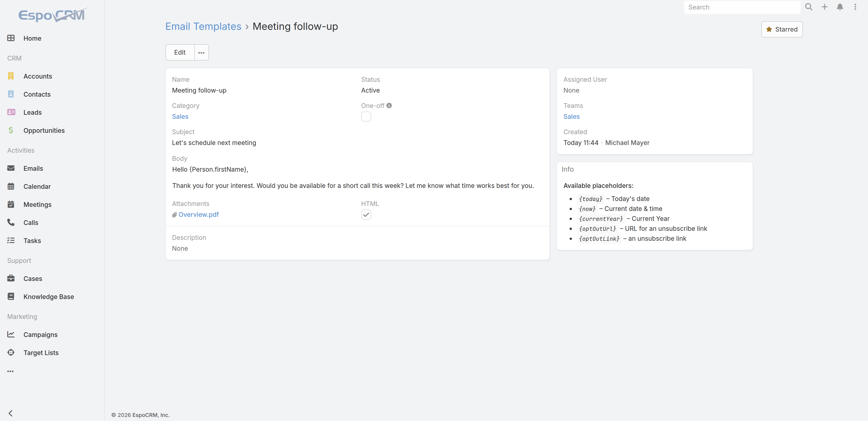Click the Meetings calendar-check icon
This screenshot has height=421, width=868.
pos(11,204)
